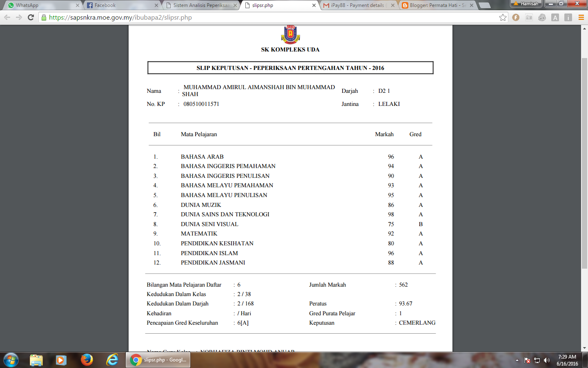588x368 pixels.
Task: Go back with the browser back arrow
Action: click(x=7, y=18)
